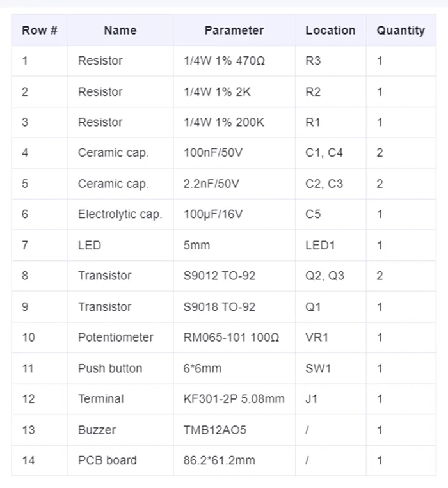Click the 86.2*61.2mm parameter cell
The height and width of the screenshot is (488, 448).
coord(219,460)
